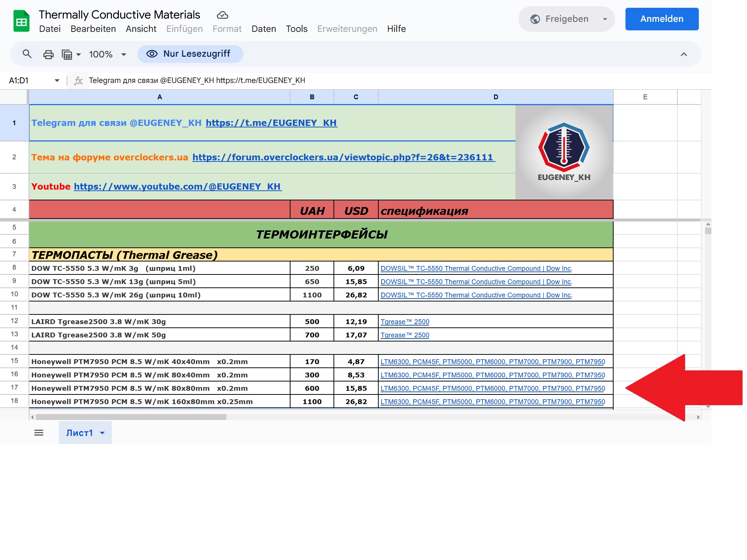Click the vertical scroll up arrow
The width and height of the screenshot is (747, 560).
(708, 224)
